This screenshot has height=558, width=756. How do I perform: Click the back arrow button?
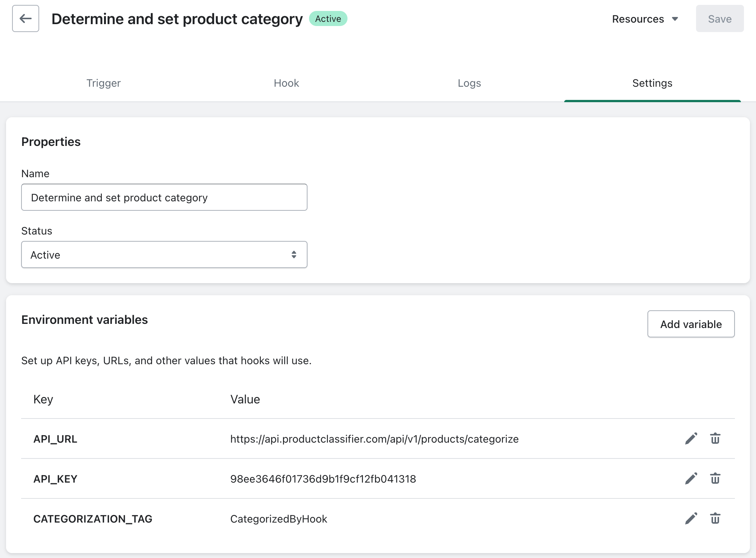click(25, 18)
